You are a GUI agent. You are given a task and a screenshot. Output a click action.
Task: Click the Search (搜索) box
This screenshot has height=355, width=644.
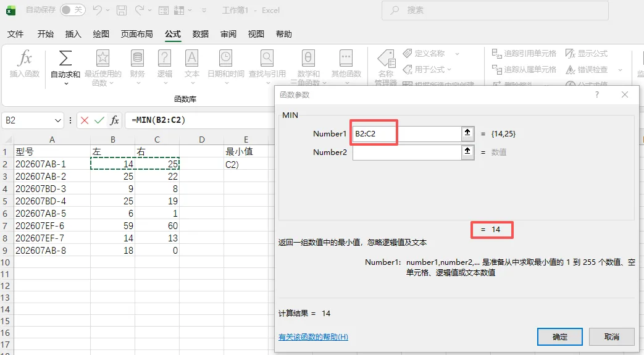495,10
